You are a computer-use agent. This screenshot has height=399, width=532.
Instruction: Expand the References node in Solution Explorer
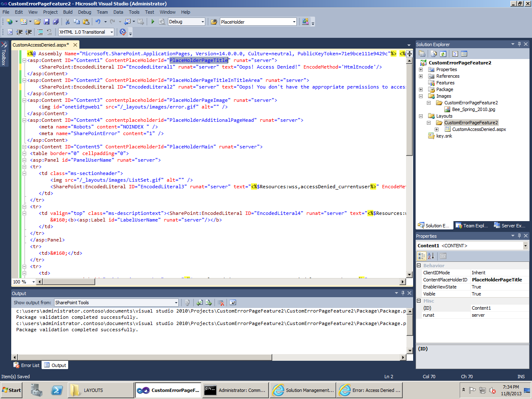pos(421,76)
